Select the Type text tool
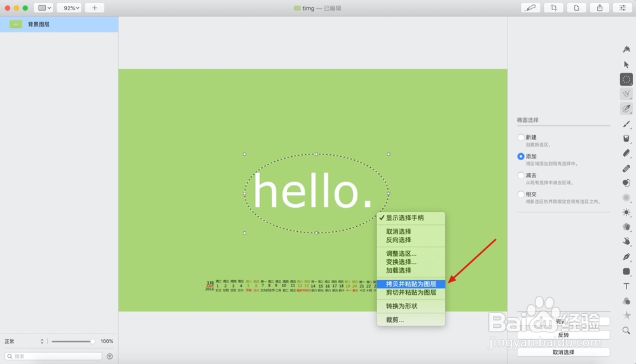The height and width of the screenshot is (364, 636). (626, 286)
